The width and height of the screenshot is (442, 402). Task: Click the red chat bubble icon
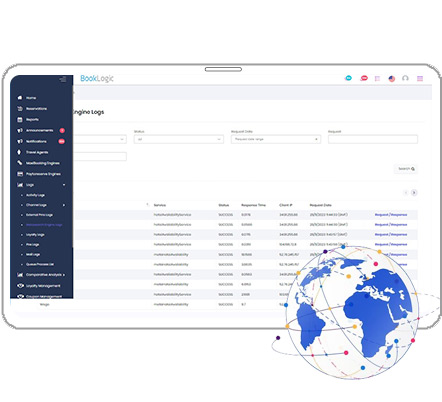tap(364, 78)
